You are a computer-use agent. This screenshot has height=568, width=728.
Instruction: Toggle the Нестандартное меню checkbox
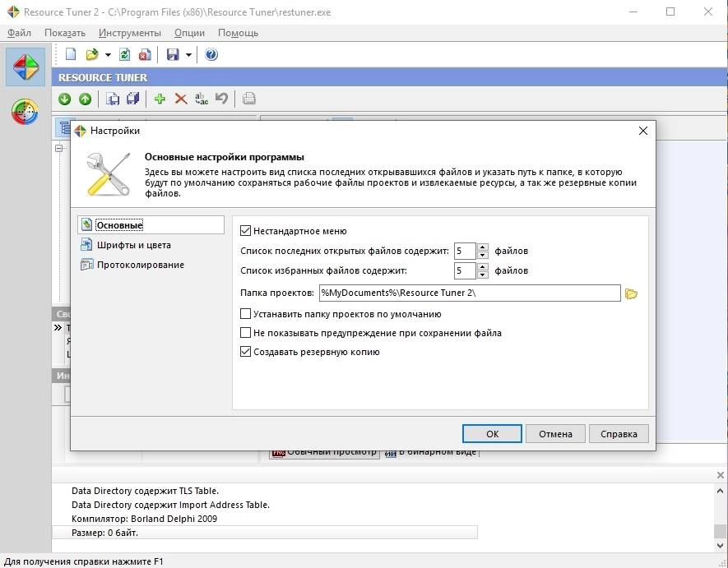tap(246, 231)
